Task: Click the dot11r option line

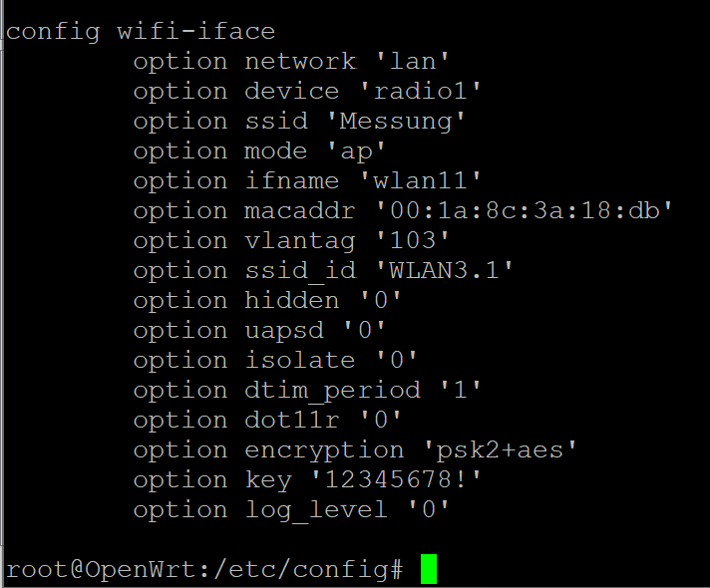Action: [x=267, y=420]
